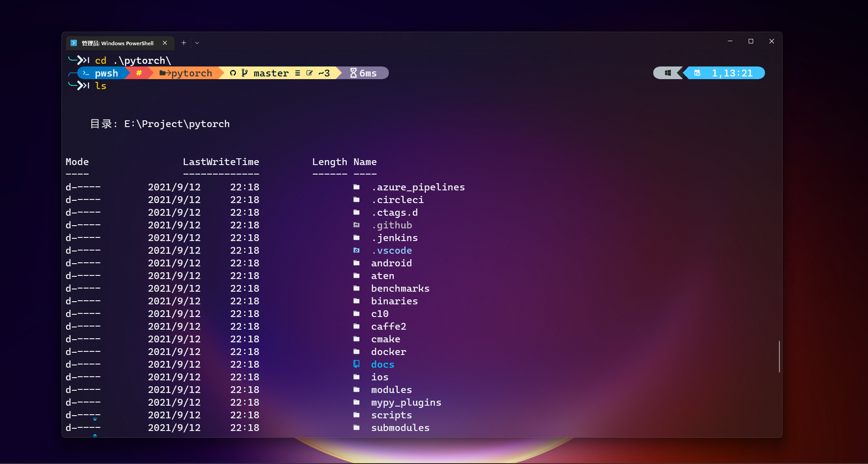
Task: Click the calendar icon beside time
Action: coord(697,73)
